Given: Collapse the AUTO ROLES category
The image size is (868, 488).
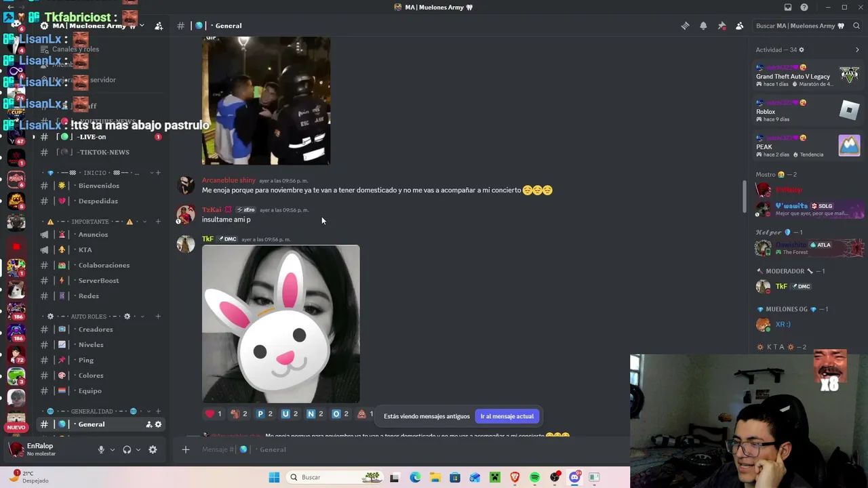Looking at the screenshot, I should (x=88, y=317).
